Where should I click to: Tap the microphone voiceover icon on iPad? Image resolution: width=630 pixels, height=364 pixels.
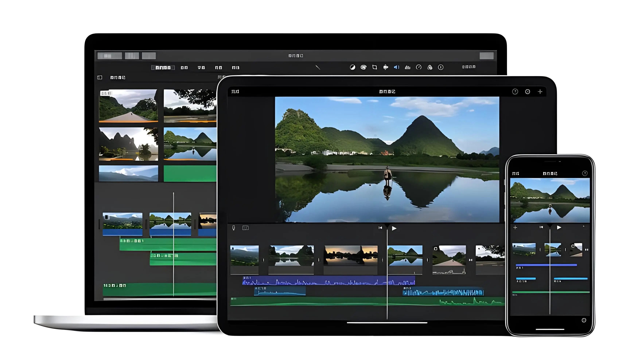pyautogui.click(x=234, y=228)
